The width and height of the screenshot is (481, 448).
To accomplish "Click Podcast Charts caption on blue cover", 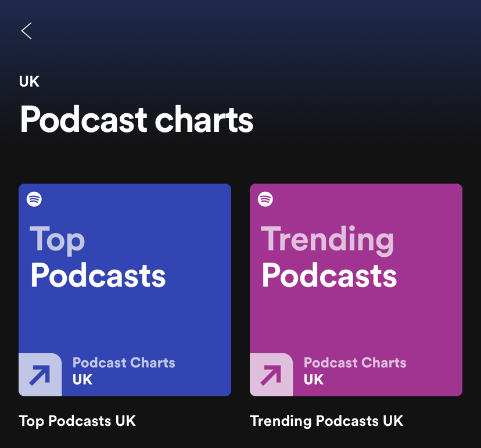I will click(x=124, y=363).
